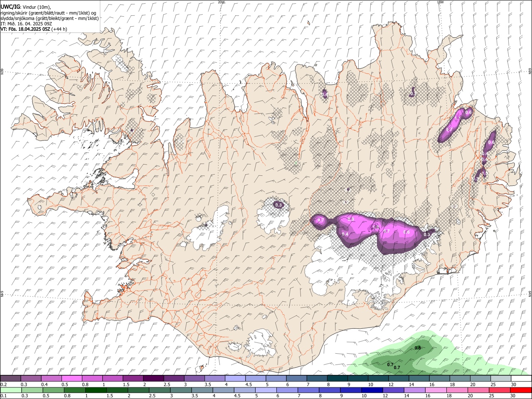This screenshot has width=532, height=399.
Task: Pick the lilac 14–16 bottom-row legend swatch
Action: click(x=415, y=390)
